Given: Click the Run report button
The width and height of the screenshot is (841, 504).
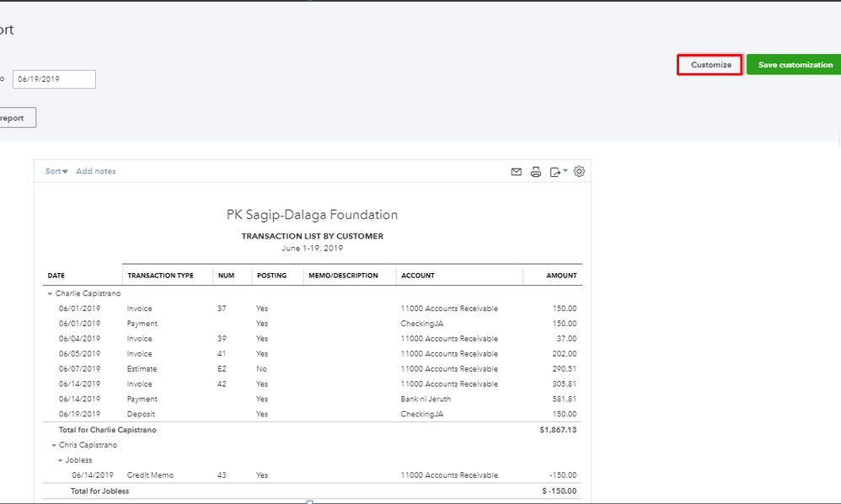Looking at the screenshot, I should 15,118.
